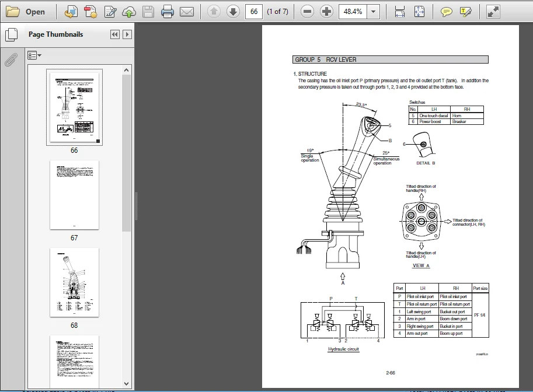
Task: Open the Edit document icon with pencil
Action: coord(110,12)
